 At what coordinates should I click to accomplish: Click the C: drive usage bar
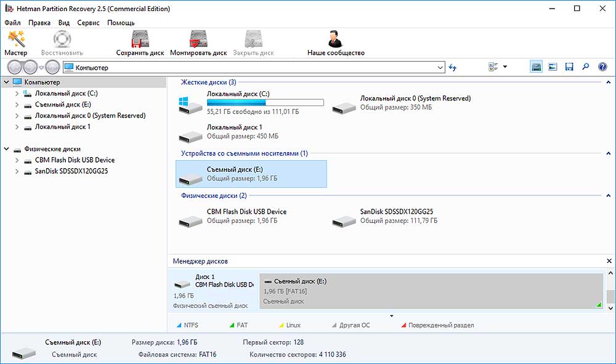click(x=265, y=102)
